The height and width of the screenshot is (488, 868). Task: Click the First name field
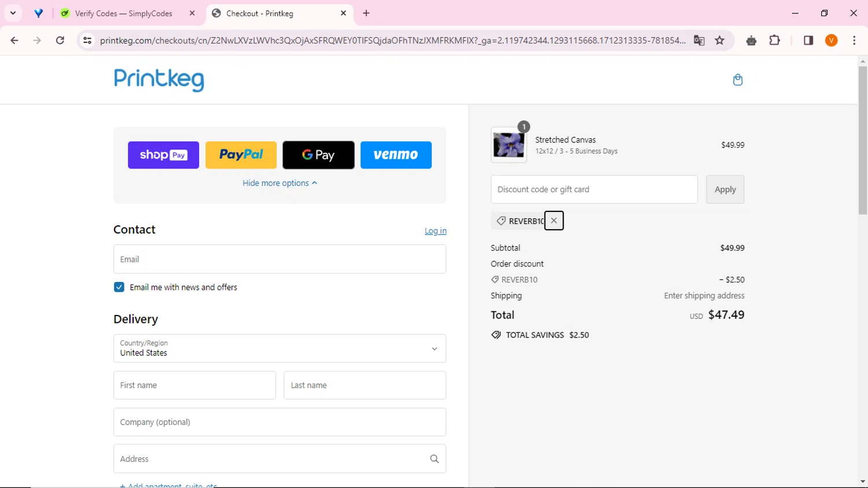pyautogui.click(x=194, y=385)
